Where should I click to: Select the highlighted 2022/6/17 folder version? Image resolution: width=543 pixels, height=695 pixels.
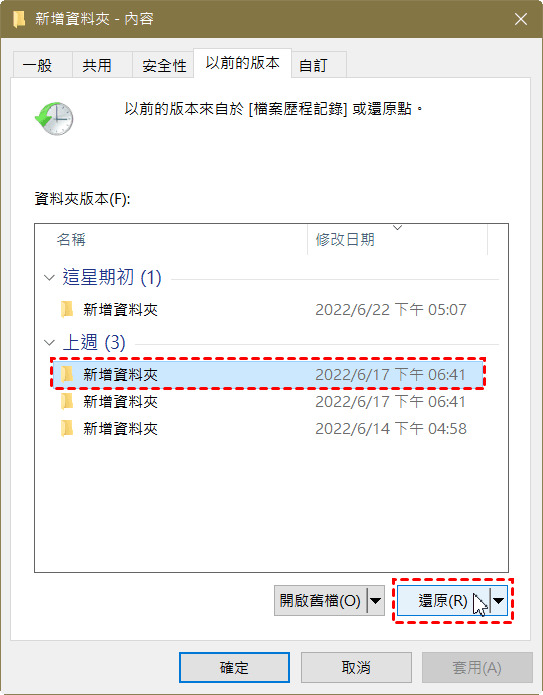(268, 375)
